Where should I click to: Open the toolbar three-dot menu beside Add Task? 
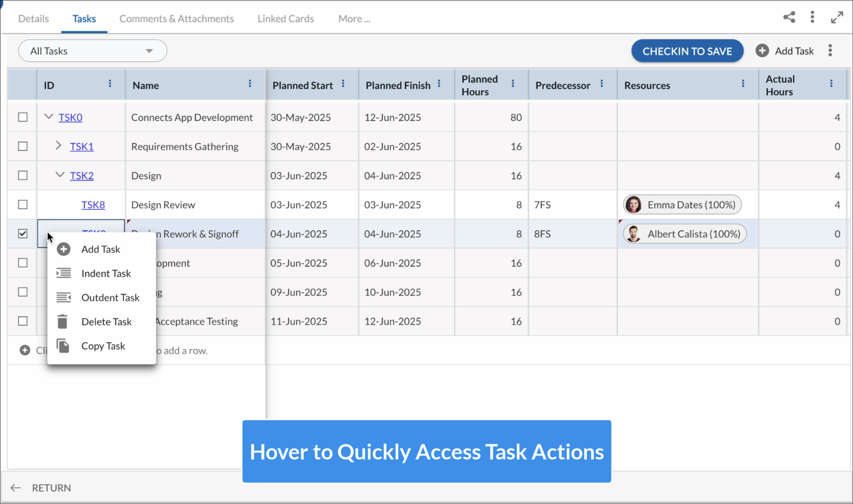830,51
